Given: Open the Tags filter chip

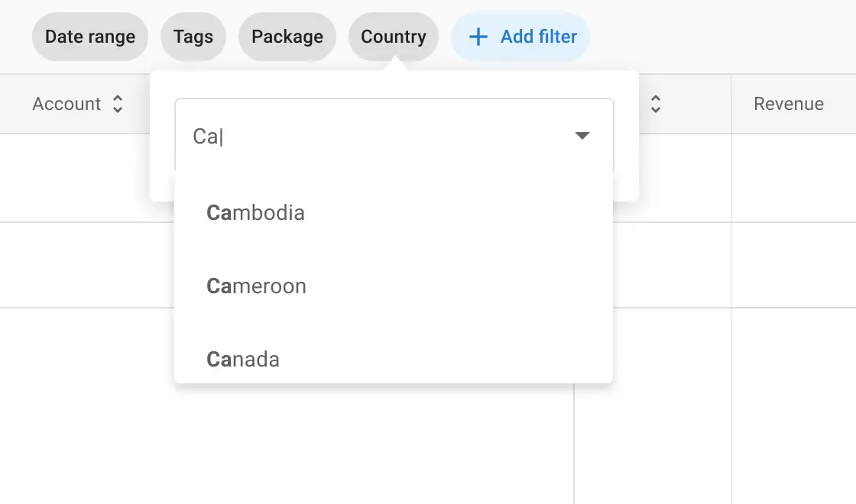Looking at the screenshot, I should click(193, 37).
